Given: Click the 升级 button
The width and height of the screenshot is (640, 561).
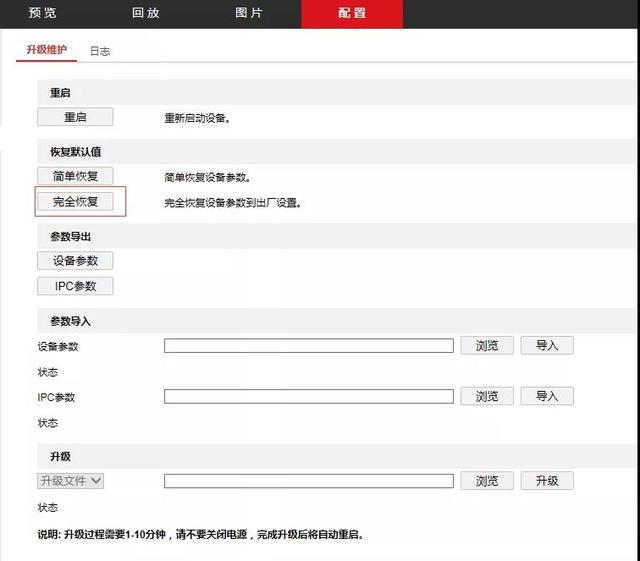Looking at the screenshot, I should [x=547, y=481].
